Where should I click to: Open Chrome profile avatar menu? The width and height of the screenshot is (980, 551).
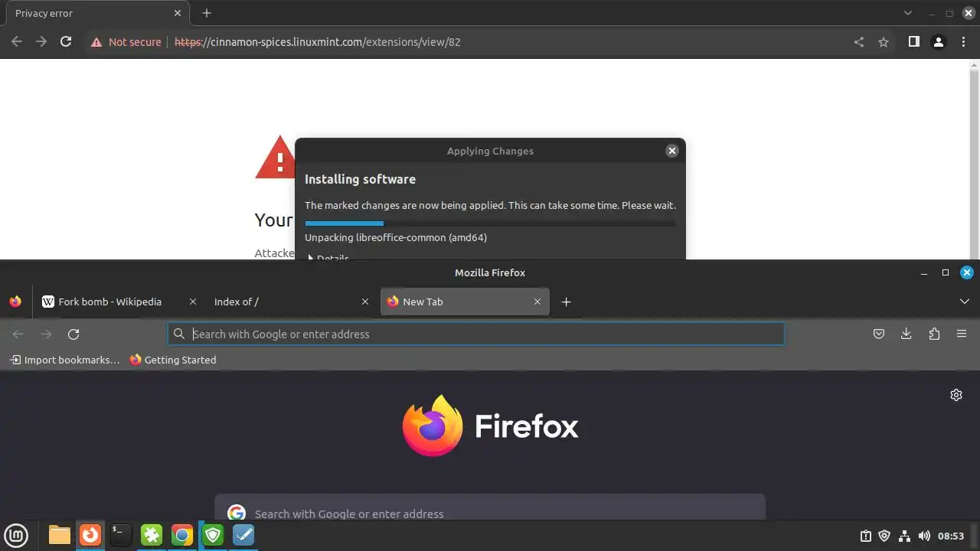[938, 42]
